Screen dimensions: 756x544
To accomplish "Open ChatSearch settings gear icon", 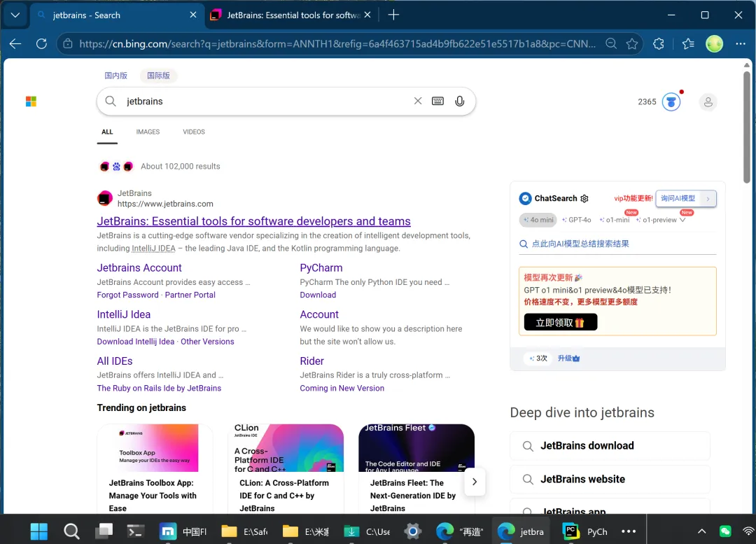I will (584, 198).
